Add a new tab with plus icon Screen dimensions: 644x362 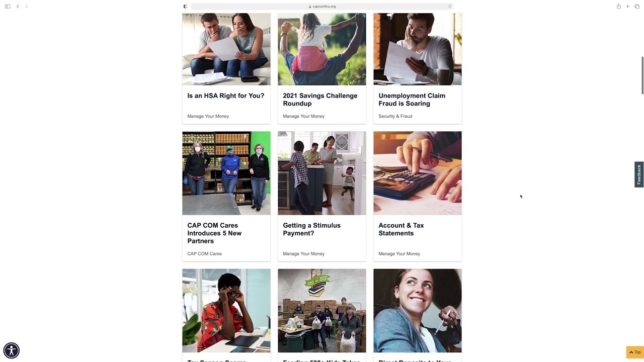[627, 7]
